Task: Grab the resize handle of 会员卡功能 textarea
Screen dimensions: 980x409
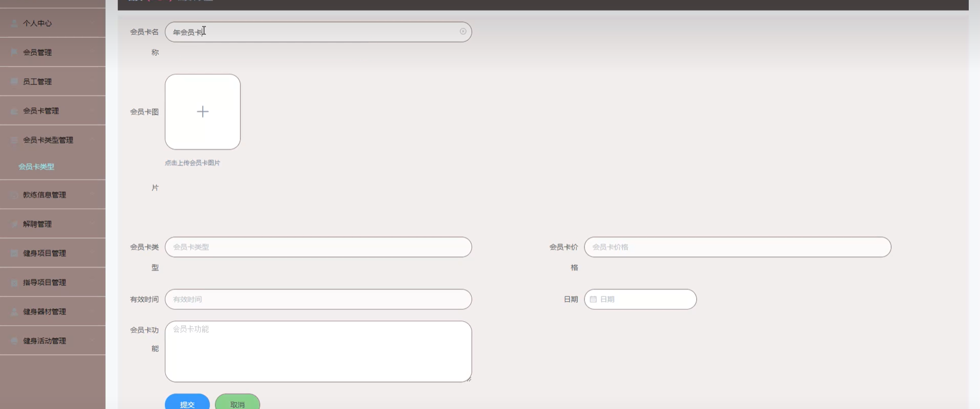Action: tap(469, 379)
